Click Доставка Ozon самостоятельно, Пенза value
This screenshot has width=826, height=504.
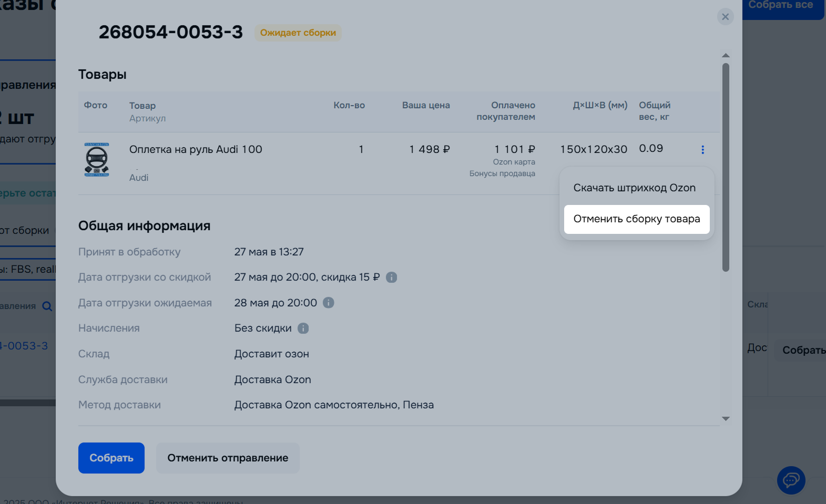[x=334, y=405]
